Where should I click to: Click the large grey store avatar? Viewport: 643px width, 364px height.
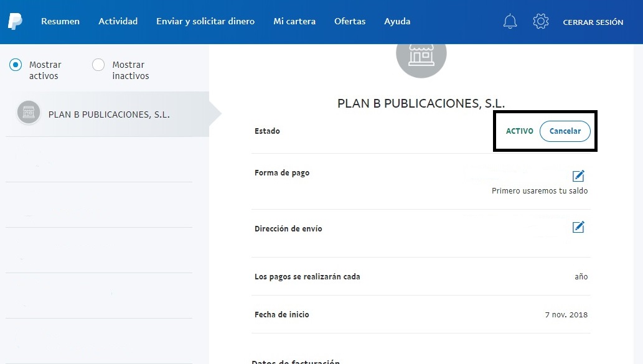[421, 56]
